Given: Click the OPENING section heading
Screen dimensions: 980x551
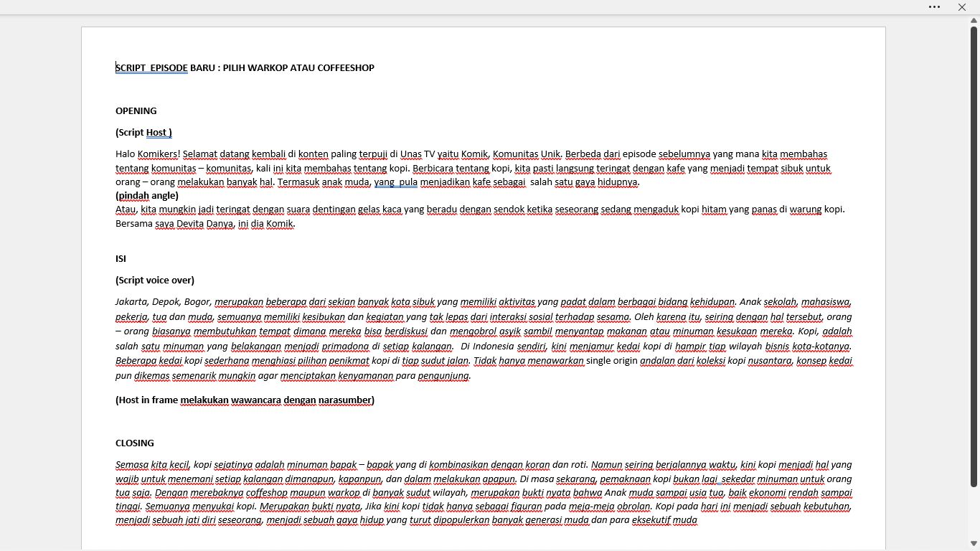Looking at the screenshot, I should pyautogui.click(x=136, y=111).
